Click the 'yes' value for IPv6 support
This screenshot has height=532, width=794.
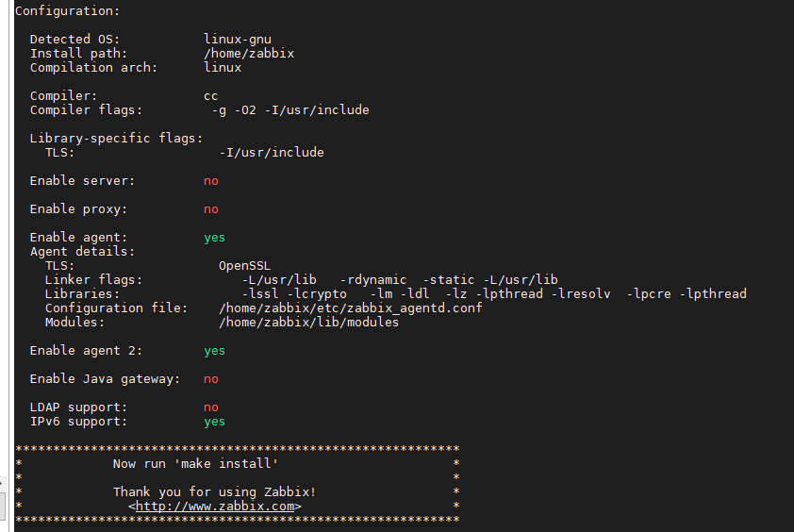pyautogui.click(x=215, y=422)
